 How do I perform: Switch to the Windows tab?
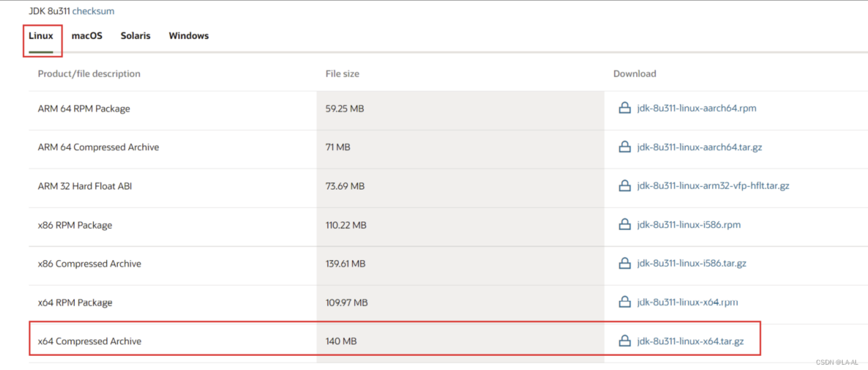coord(189,36)
